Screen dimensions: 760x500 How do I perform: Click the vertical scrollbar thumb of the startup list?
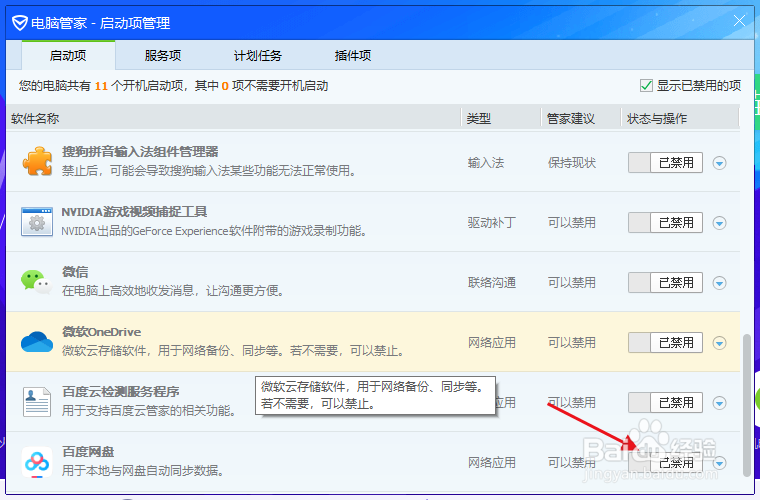click(747, 404)
